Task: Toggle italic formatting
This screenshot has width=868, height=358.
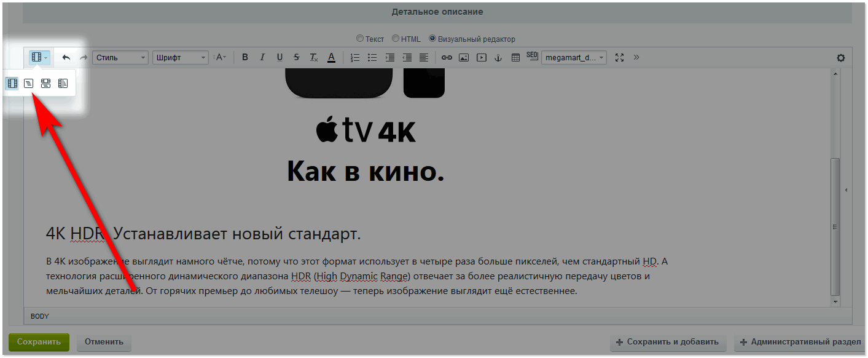Action: pyautogui.click(x=262, y=57)
